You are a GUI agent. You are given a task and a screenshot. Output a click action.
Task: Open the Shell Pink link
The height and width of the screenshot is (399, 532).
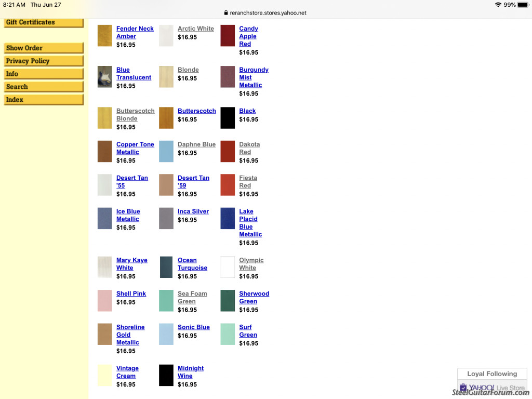tap(131, 294)
